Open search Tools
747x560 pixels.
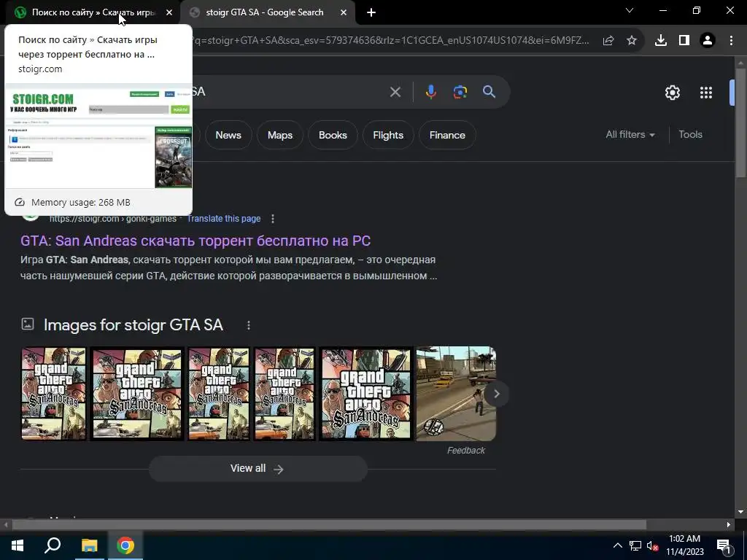(x=690, y=134)
